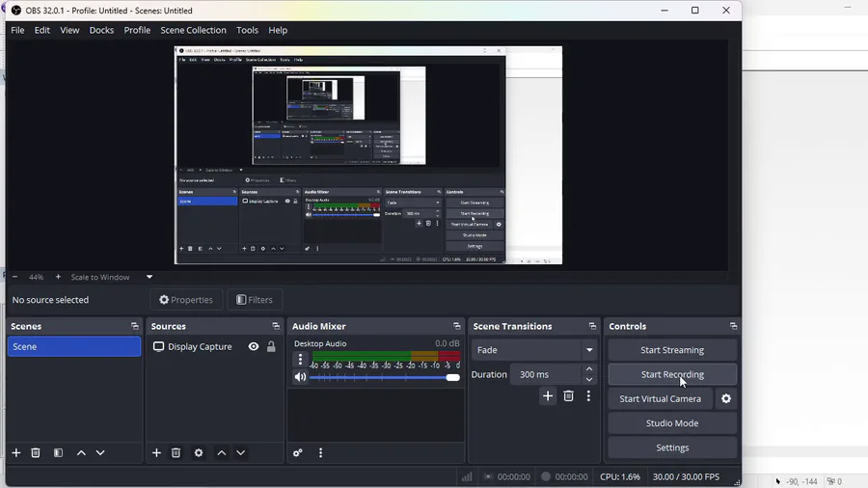
Task: Open Desktop Audio three-dot options
Action: [300, 359]
